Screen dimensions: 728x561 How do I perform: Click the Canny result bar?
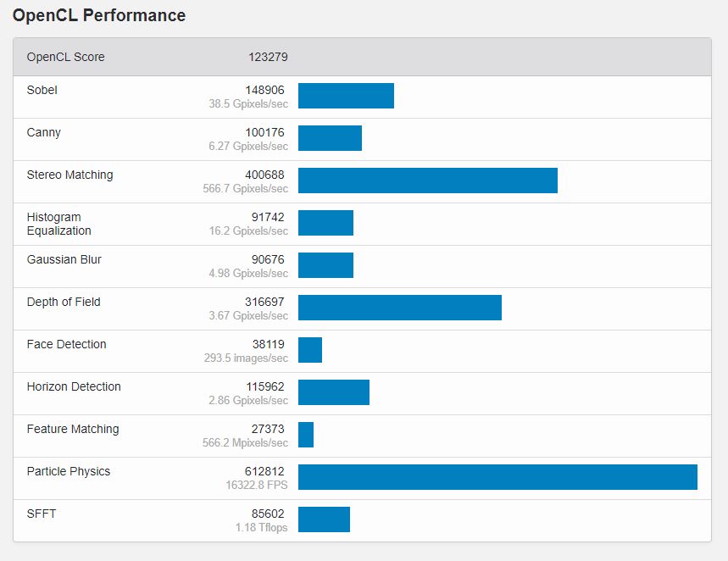pos(330,138)
